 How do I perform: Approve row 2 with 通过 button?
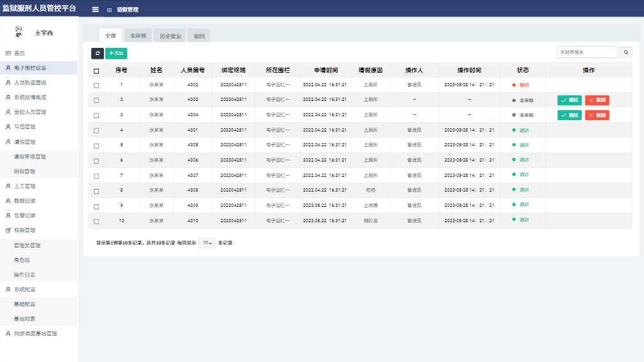(569, 100)
